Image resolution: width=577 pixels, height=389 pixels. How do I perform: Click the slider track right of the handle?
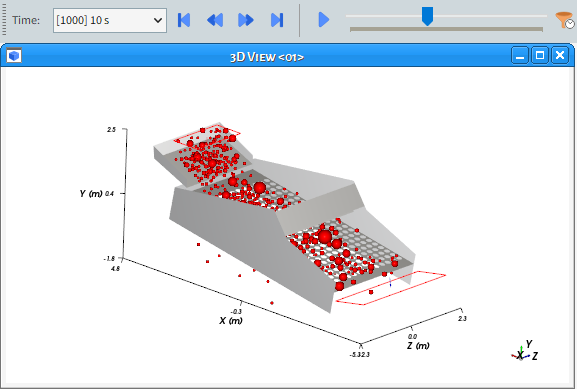click(489, 16)
